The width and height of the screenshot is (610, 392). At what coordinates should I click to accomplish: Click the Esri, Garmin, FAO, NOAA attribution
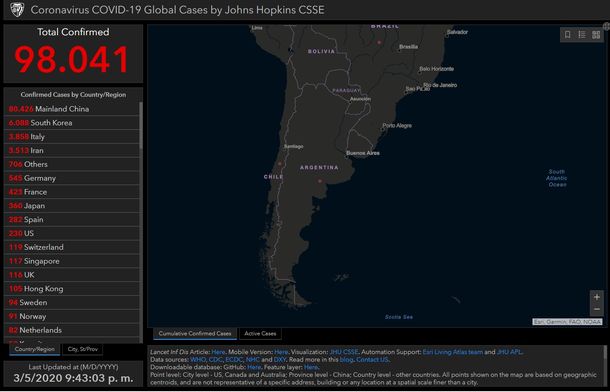point(567,322)
